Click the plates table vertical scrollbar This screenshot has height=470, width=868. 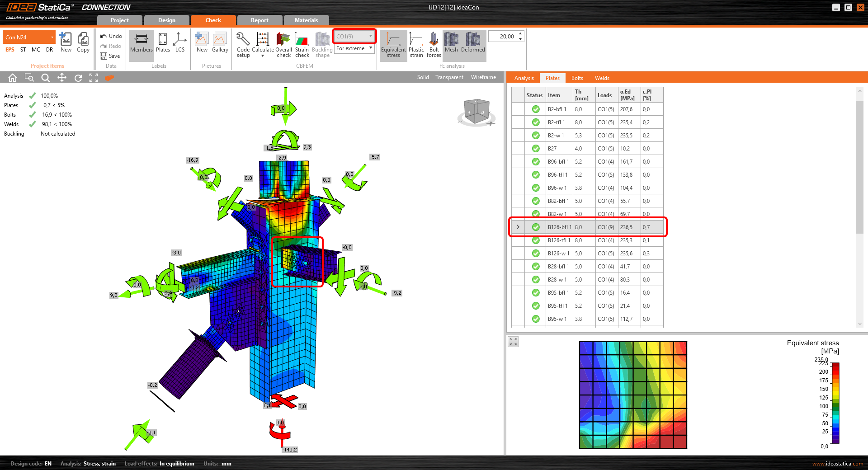[859, 167]
